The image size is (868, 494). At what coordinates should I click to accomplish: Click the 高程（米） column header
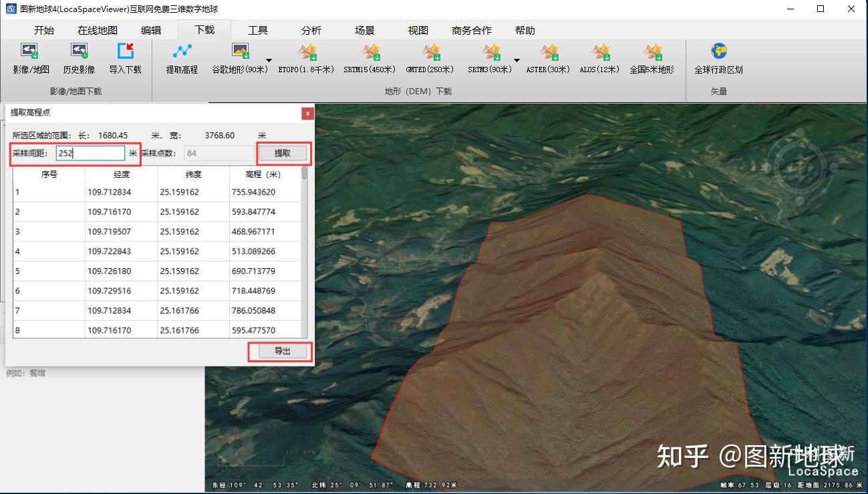click(264, 174)
